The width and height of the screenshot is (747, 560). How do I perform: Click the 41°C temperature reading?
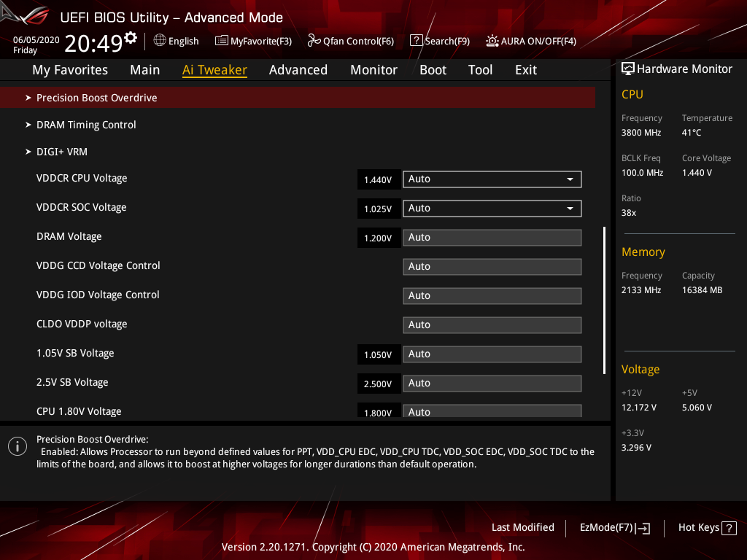coord(692,133)
